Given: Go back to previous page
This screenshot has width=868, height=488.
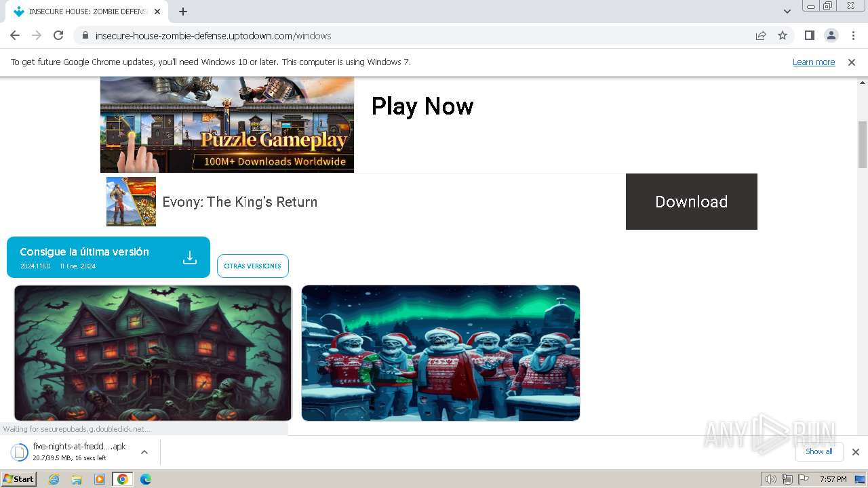Looking at the screenshot, I should pyautogui.click(x=15, y=35).
